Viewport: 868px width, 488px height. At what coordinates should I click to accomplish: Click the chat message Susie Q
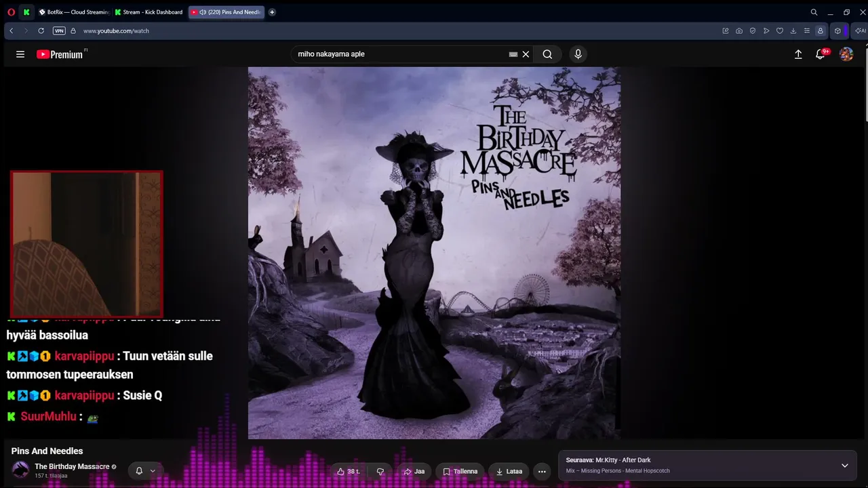(142, 395)
